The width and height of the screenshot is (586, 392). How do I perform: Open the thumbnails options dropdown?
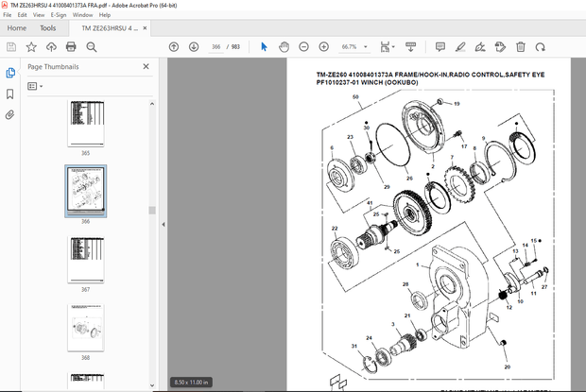[35, 86]
